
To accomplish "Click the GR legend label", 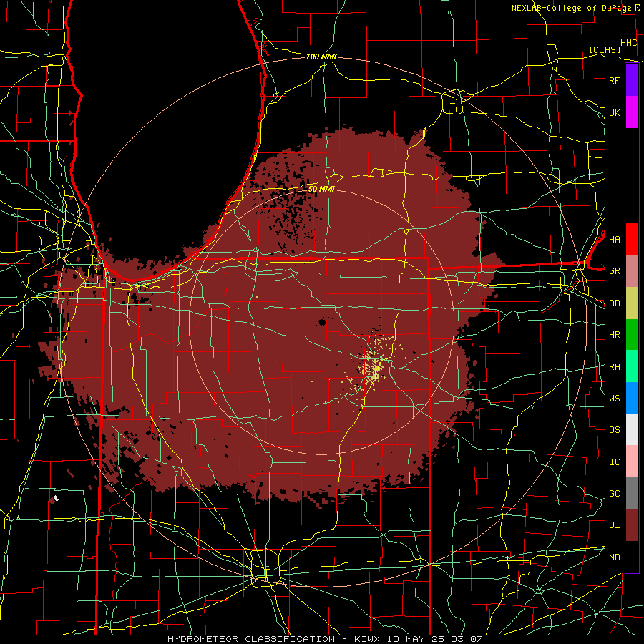I will [614, 271].
